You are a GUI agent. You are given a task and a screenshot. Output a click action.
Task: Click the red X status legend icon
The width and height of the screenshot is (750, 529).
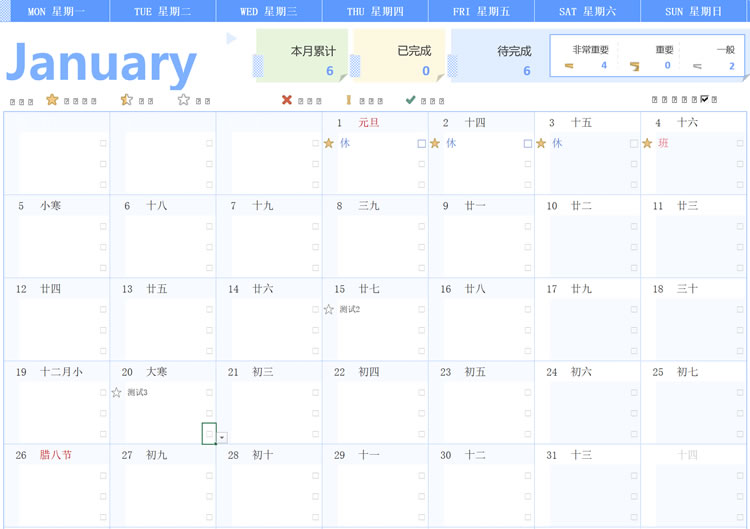[x=287, y=99]
